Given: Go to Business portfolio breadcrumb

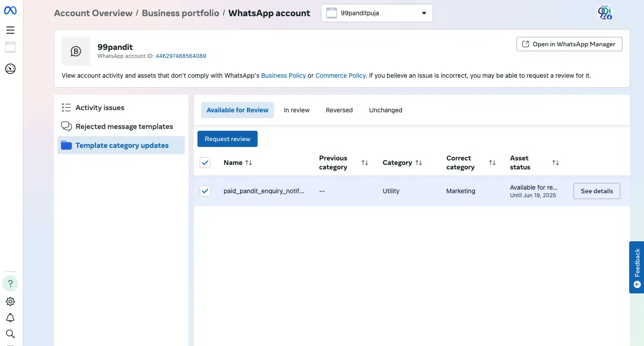Looking at the screenshot, I should coord(180,13).
